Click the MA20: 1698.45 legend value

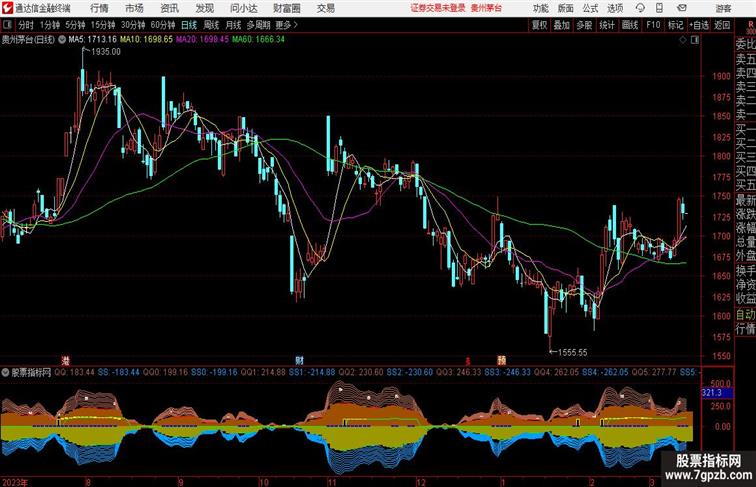tap(202, 40)
